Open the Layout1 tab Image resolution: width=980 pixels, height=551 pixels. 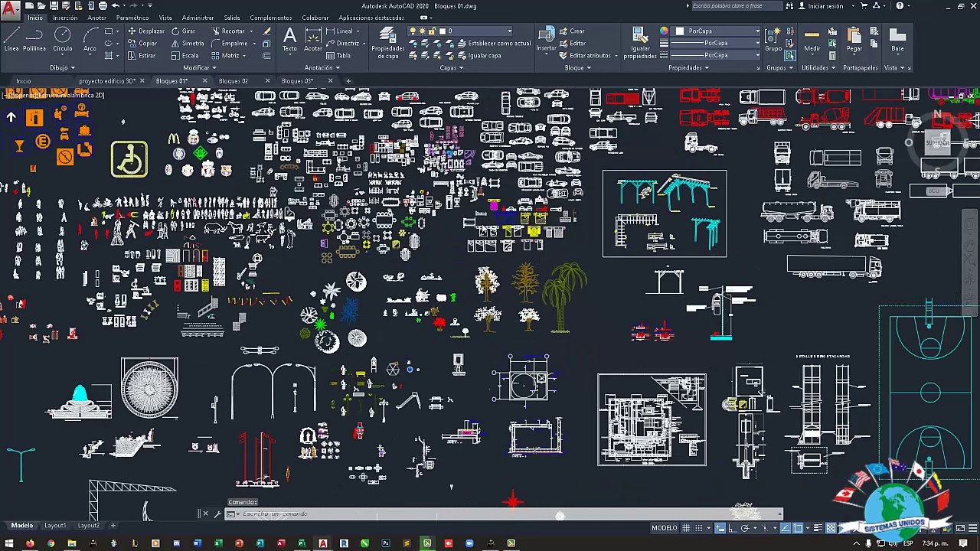coord(55,526)
